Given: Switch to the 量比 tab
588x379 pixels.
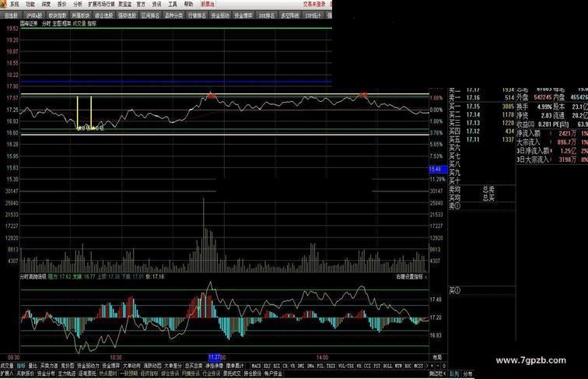Looking at the screenshot, I should point(33,366).
